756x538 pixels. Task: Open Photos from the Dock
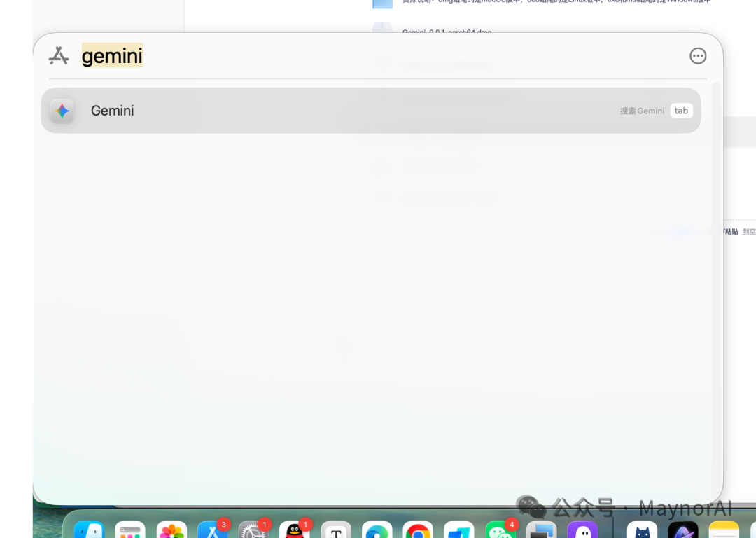[171, 530]
